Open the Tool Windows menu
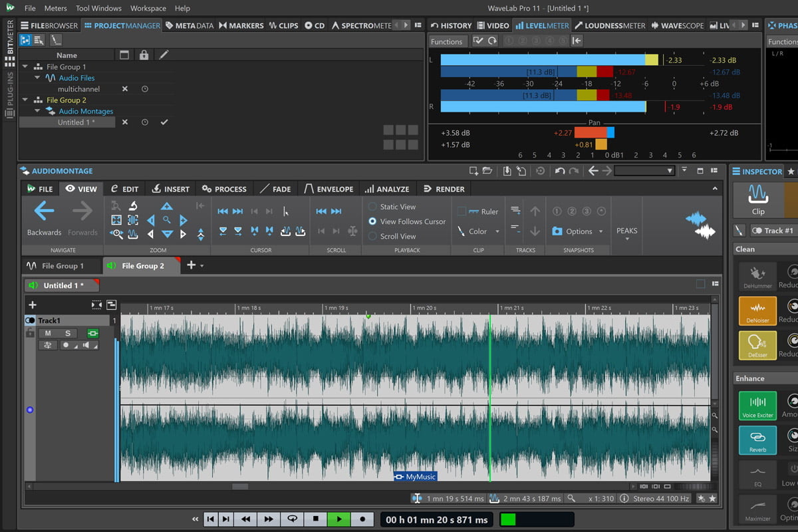 [x=98, y=9]
